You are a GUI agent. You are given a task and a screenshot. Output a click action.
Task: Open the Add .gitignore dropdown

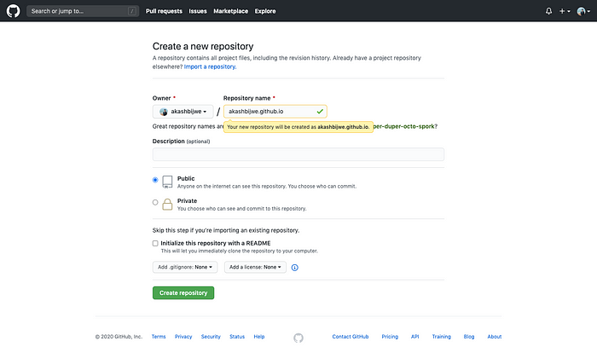(x=185, y=268)
